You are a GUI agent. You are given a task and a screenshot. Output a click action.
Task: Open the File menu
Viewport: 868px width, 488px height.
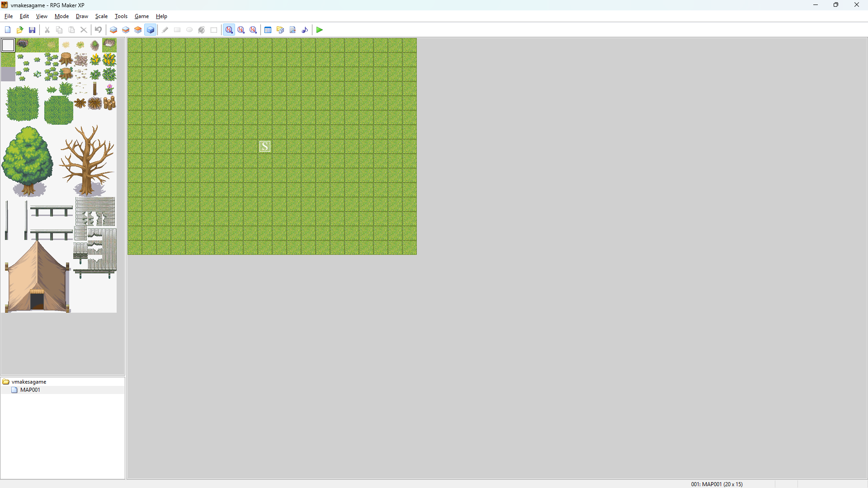[9, 16]
